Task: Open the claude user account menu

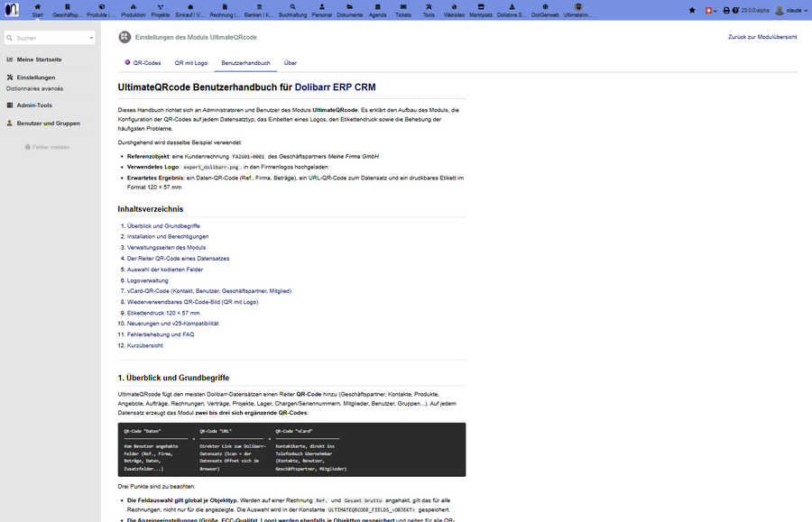Action: [790, 10]
